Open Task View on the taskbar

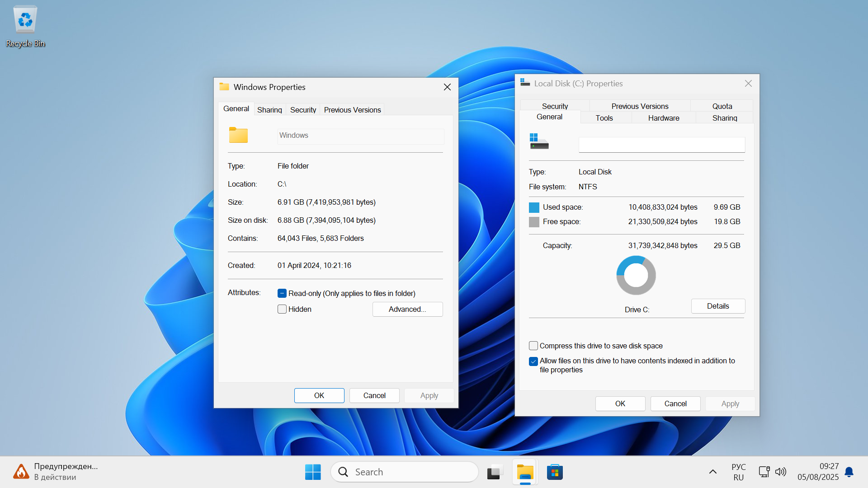(495, 472)
